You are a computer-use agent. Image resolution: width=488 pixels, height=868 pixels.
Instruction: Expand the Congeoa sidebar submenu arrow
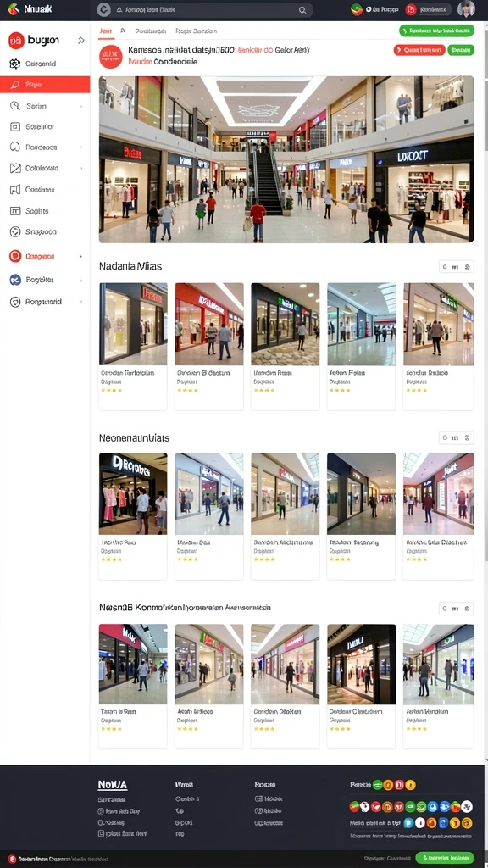point(81,257)
